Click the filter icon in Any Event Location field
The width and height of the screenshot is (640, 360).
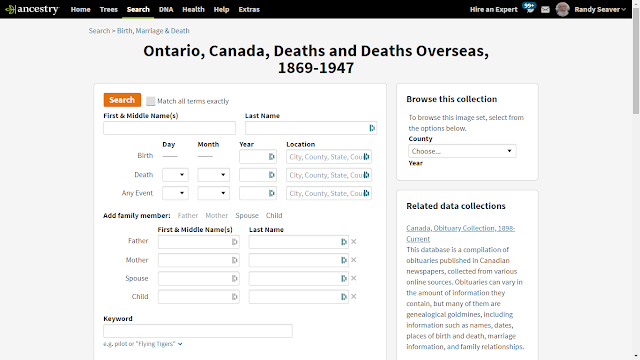(x=366, y=193)
